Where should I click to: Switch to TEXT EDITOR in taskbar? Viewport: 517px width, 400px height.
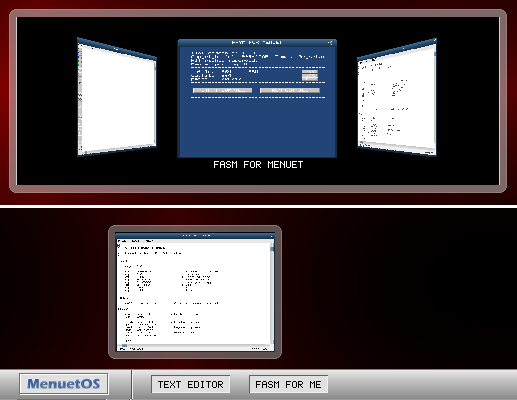190,384
